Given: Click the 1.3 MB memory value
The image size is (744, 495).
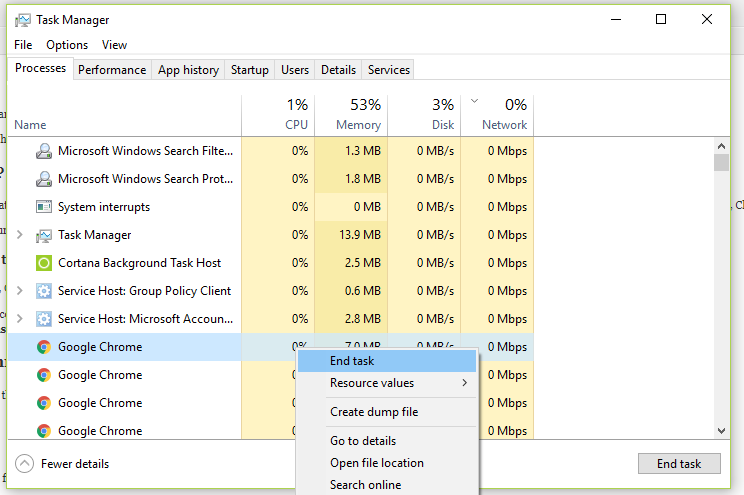Looking at the screenshot, I should (x=363, y=151).
